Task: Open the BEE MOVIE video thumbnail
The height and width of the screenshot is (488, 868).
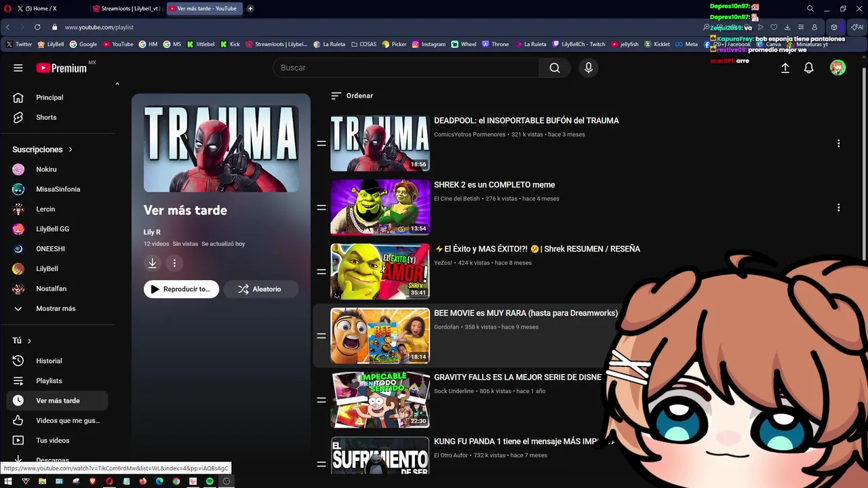Action: click(380, 336)
